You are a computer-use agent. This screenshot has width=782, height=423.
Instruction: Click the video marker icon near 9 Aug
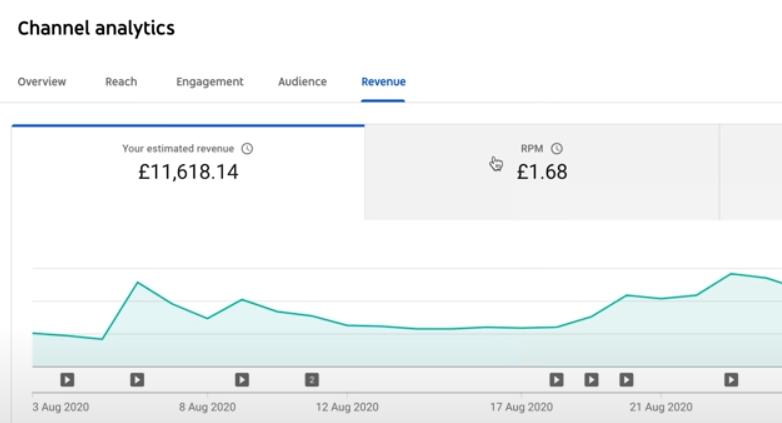(242, 380)
